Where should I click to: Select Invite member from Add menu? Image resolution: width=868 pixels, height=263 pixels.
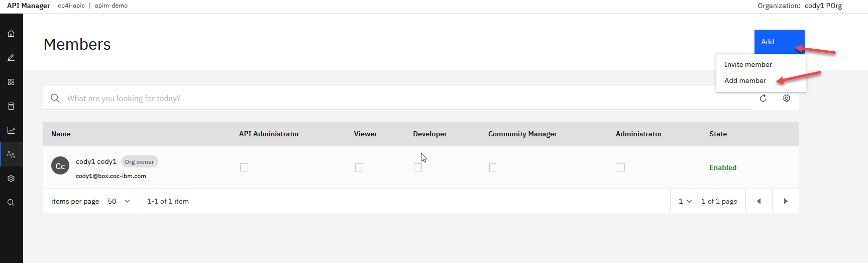coord(748,64)
